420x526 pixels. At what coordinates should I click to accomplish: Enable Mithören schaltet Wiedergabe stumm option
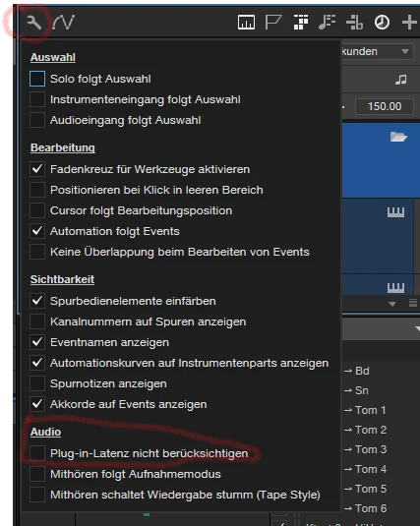tap(37, 495)
